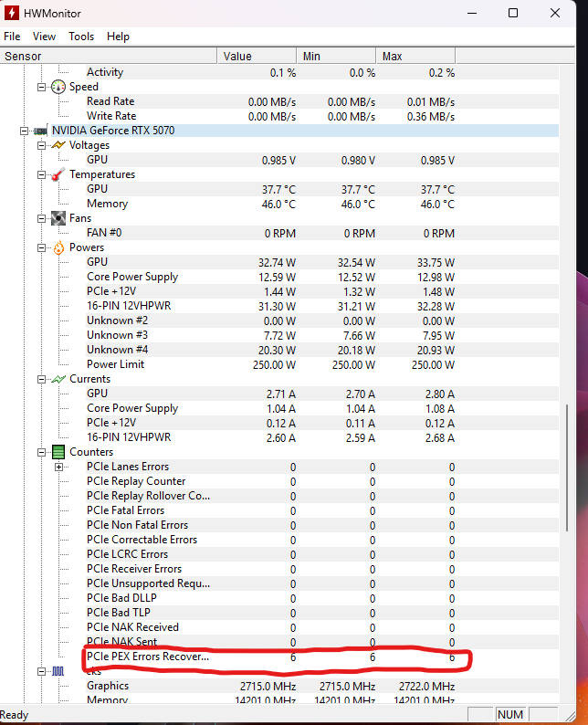Click the Max column header
Image resolution: width=588 pixels, height=725 pixels.
(x=416, y=56)
